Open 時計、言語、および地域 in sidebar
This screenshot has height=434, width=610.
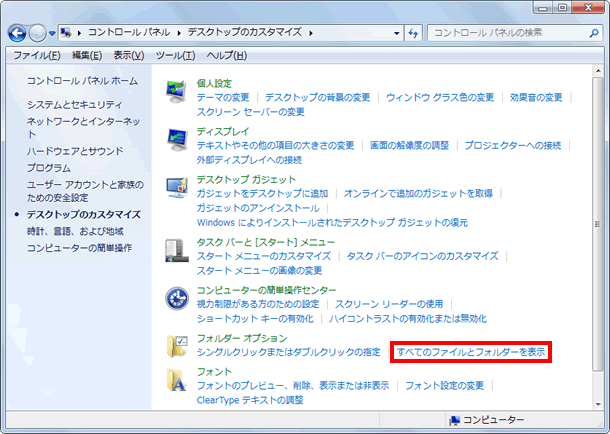(75, 231)
